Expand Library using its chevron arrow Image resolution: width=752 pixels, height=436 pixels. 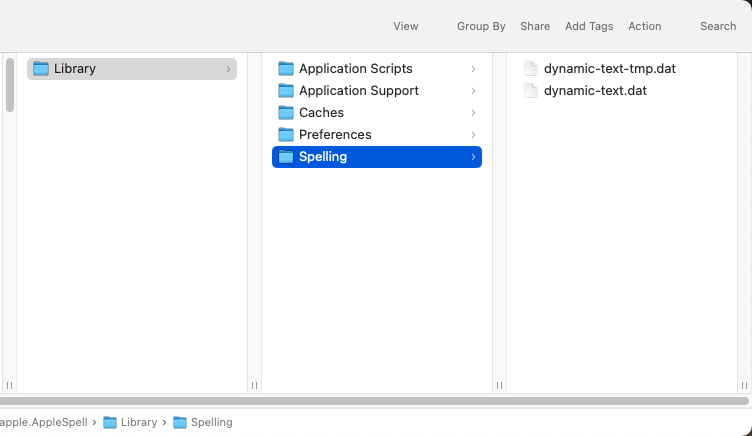pos(228,69)
